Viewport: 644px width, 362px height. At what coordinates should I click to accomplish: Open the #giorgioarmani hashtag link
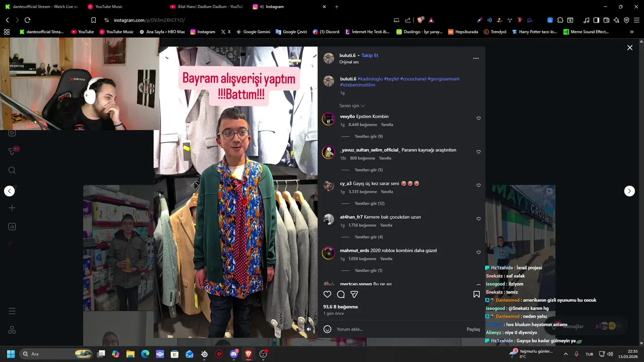(443, 79)
